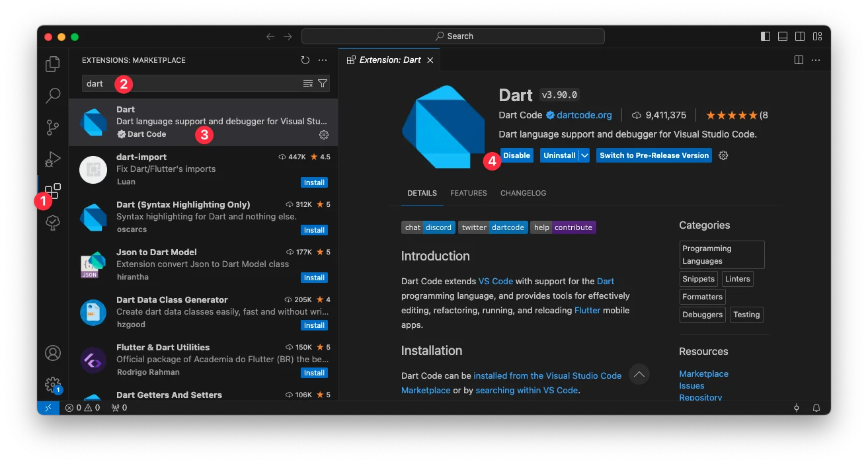
Task: Disable the Dart extension
Action: coord(517,155)
